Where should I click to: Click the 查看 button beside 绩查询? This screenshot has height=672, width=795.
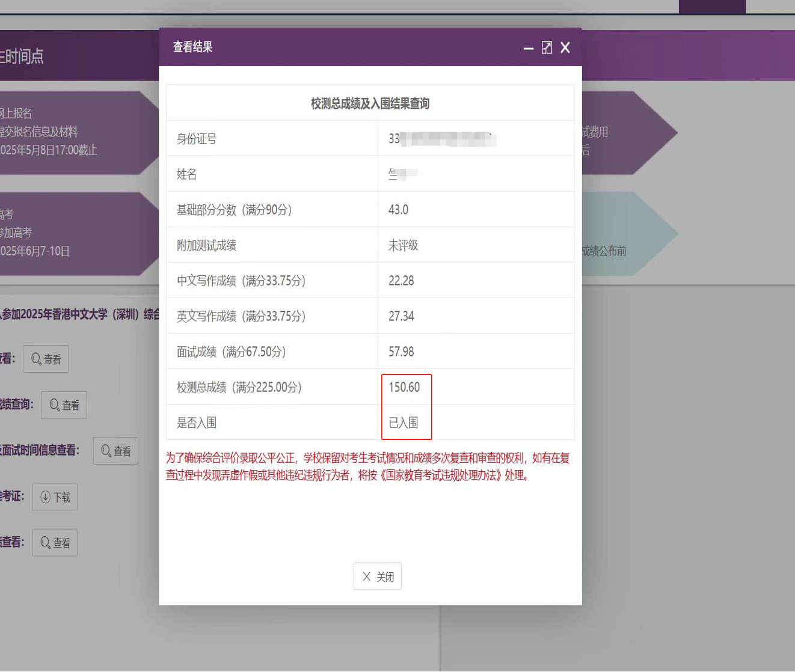coord(64,405)
